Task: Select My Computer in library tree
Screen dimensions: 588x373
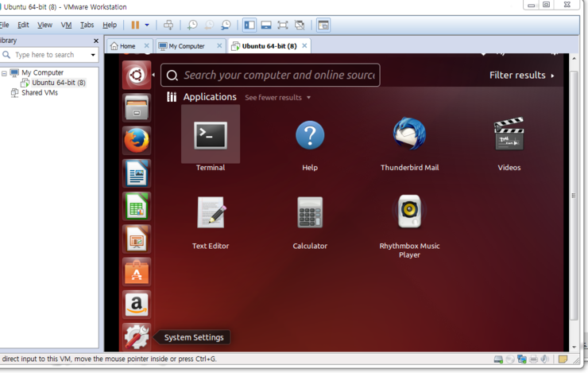Action: pyautogui.click(x=42, y=72)
